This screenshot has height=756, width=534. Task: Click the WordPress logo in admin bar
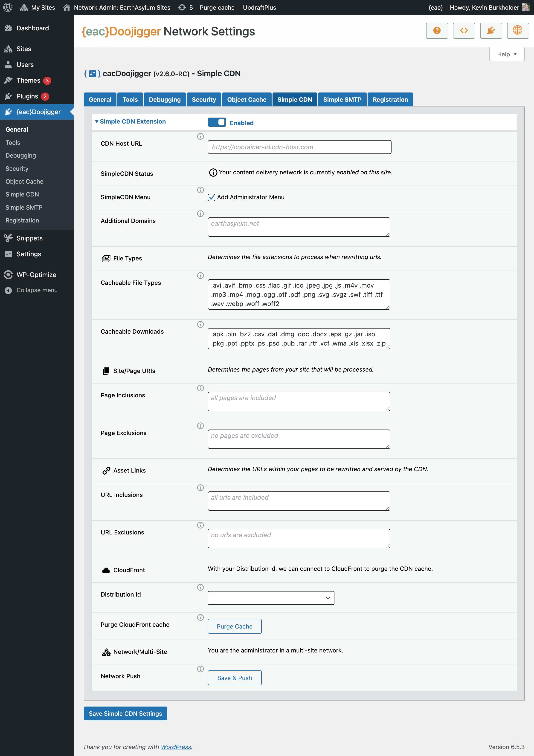(x=8, y=7)
